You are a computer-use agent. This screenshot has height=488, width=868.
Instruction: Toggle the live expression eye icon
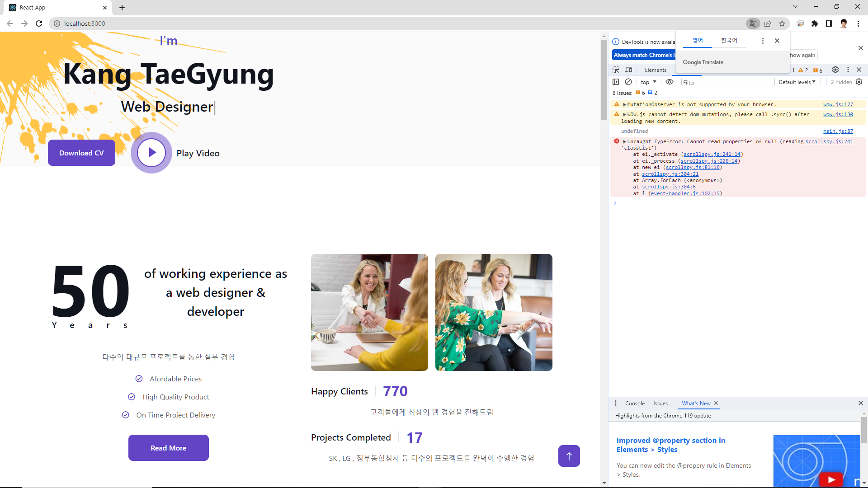670,82
